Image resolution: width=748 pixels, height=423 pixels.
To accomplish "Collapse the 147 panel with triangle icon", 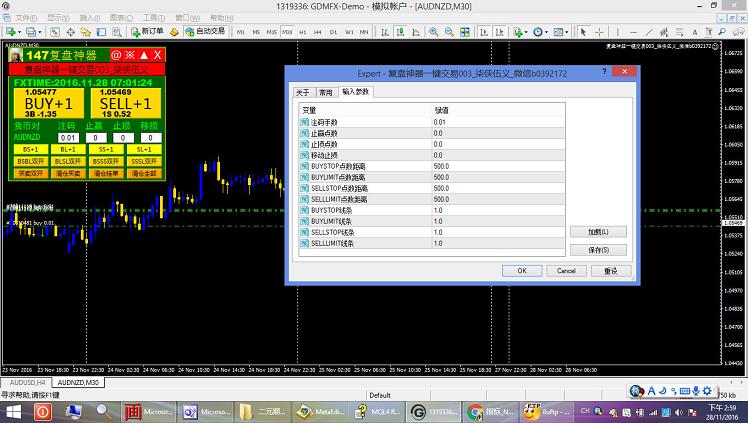I will click(144, 55).
